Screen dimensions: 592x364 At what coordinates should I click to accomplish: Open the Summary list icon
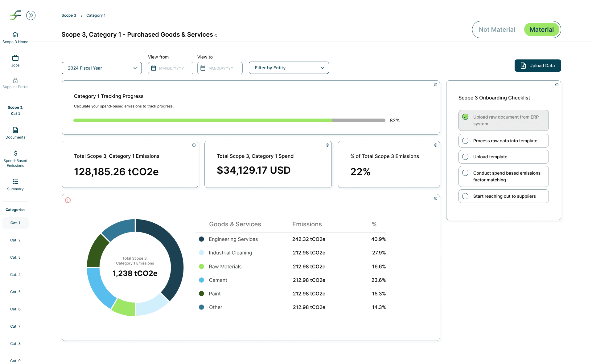pyautogui.click(x=15, y=182)
